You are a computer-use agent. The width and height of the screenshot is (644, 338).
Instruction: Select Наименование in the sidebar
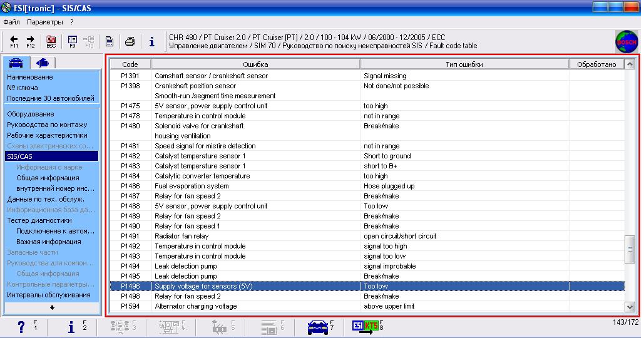pos(29,77)
